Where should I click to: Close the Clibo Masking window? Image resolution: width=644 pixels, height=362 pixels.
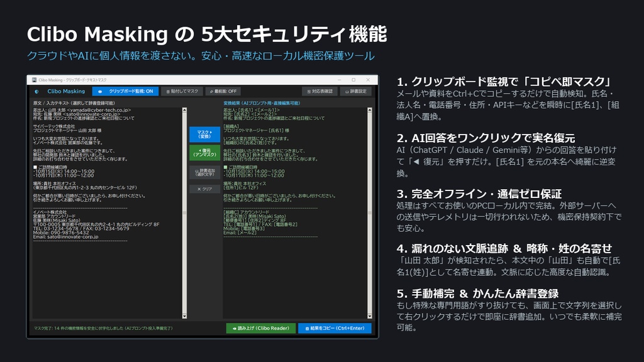tap(368, 80)
